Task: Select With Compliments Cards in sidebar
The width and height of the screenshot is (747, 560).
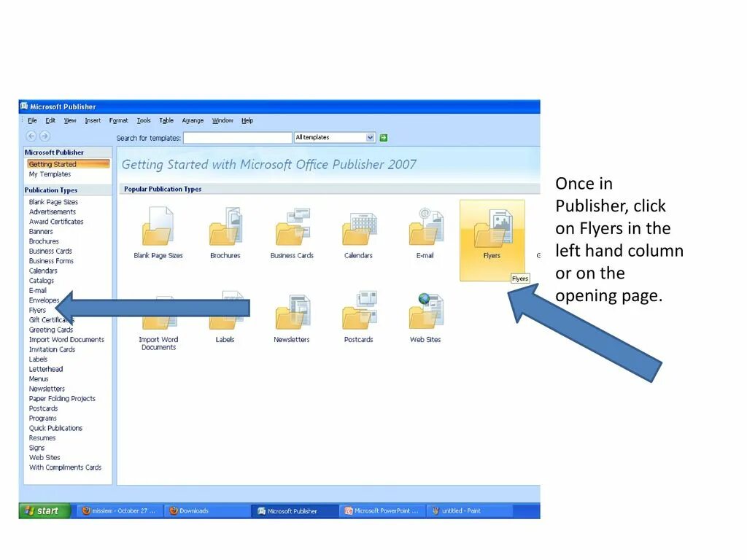Action: point(65,467)
